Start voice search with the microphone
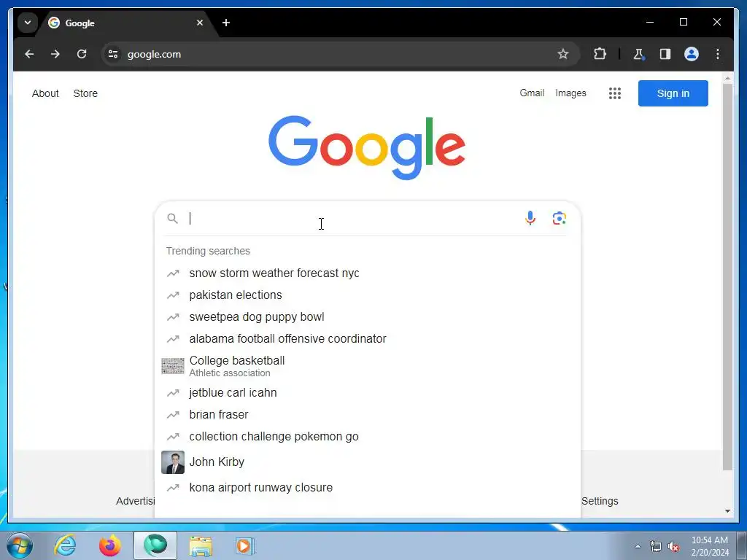Viewport: 747px width, 560px height. click(x=530, y=218)
